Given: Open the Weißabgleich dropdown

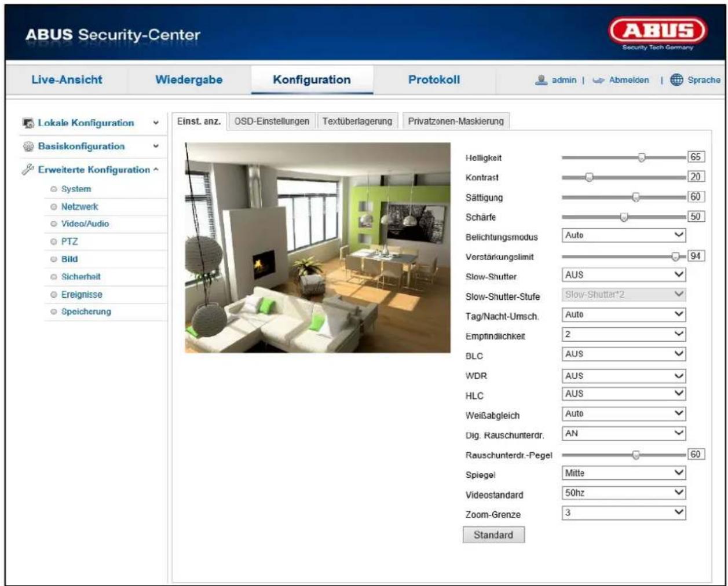Looking at the screenshot, I should coord(624,413).
